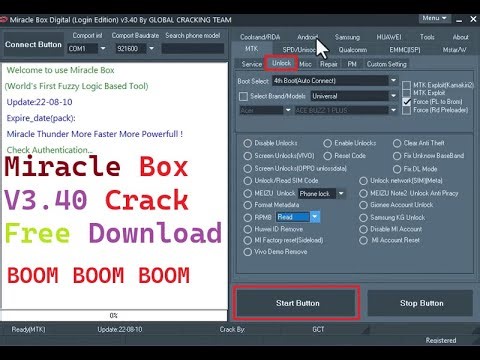Choose Disable MI Account option
This screenshot has width=480, height=360.
[x=363, y=229]
